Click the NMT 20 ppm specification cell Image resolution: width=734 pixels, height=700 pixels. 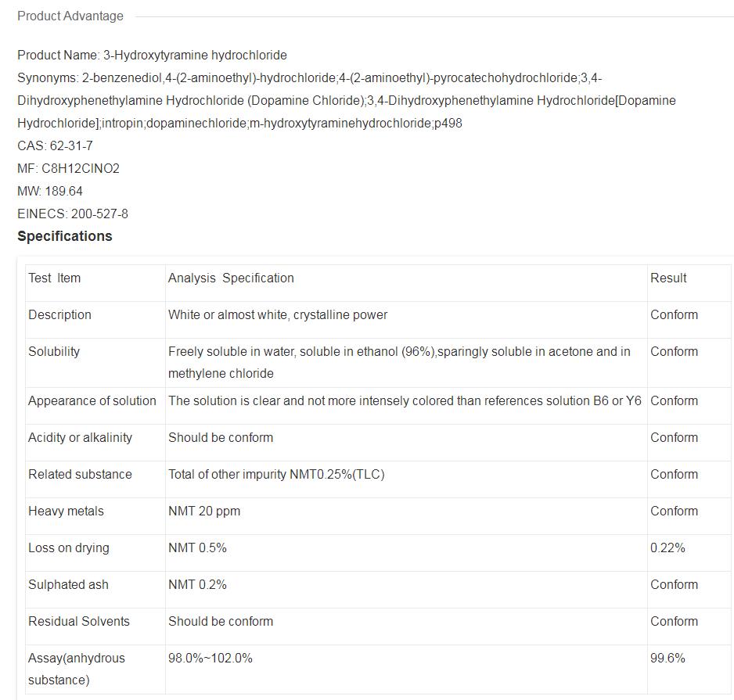coord(204,512)
